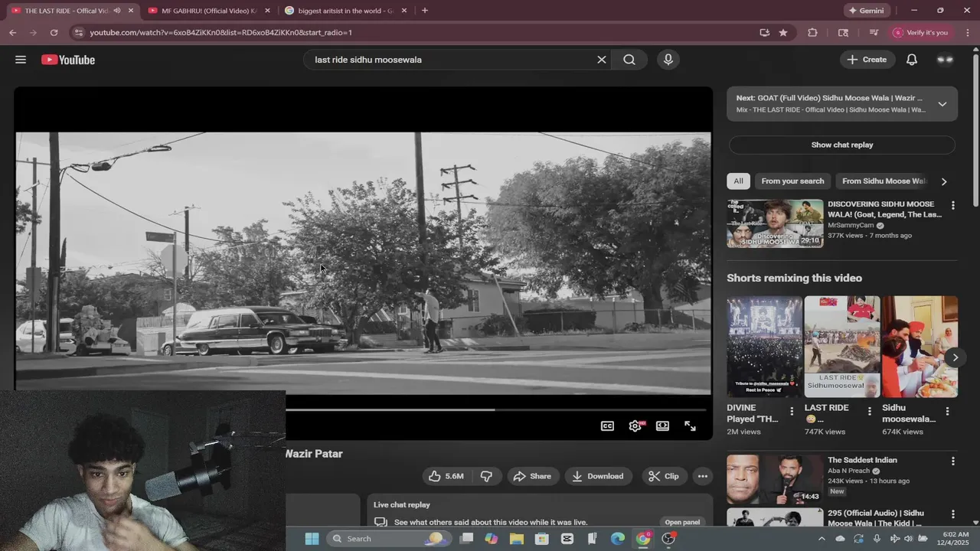Show more Shorts with the next arrow
980x551 pixels.
(955, 357)
